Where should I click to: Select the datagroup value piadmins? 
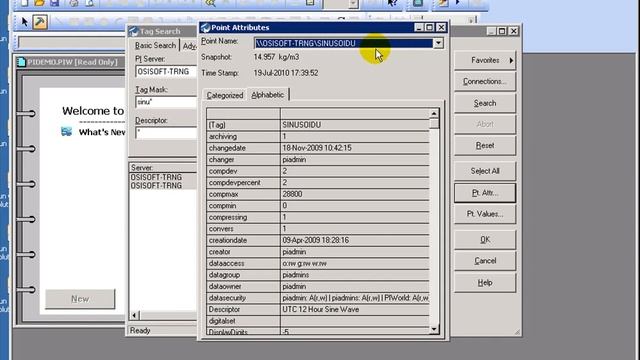click(x=355, y=275)
